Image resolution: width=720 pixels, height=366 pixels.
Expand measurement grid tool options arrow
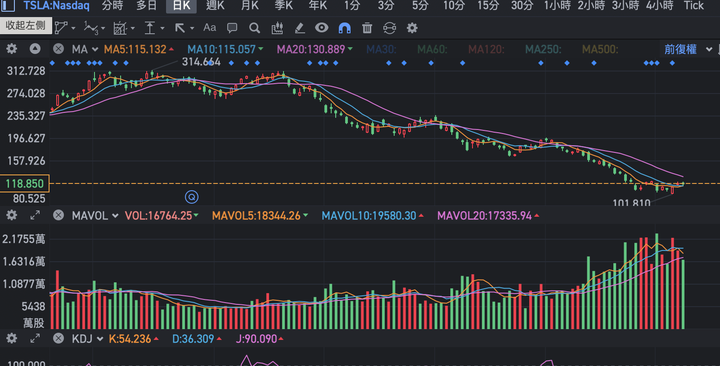pos(132,28)
